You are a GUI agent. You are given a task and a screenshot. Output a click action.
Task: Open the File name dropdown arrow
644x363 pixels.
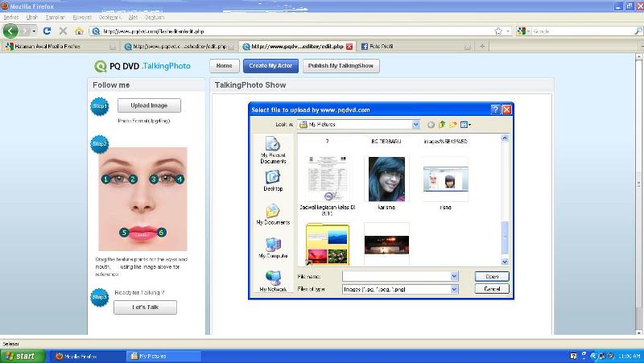pyautogui.click(x=454, y=276)
